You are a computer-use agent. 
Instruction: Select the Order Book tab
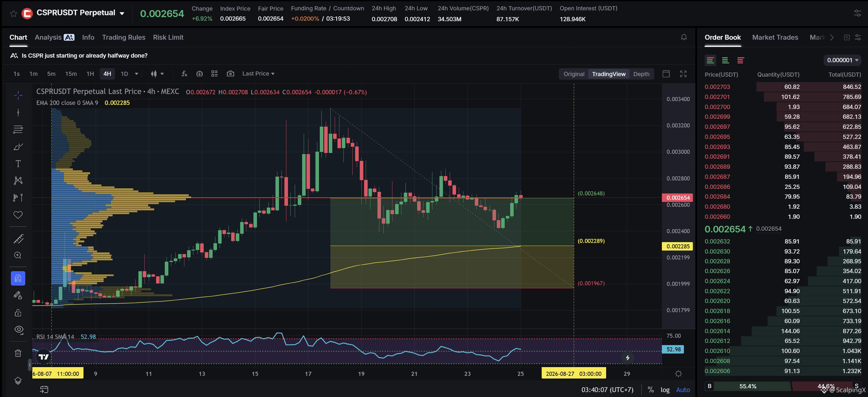[723, 37]
